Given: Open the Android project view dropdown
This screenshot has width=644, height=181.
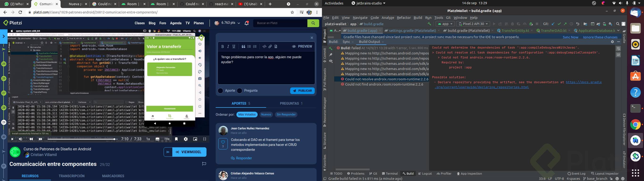Looking at the screenshot, I should tap(335, 31).
